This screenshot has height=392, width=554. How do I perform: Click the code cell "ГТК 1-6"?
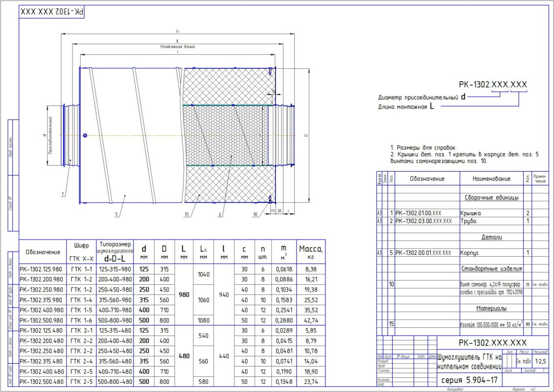point(81,320)
